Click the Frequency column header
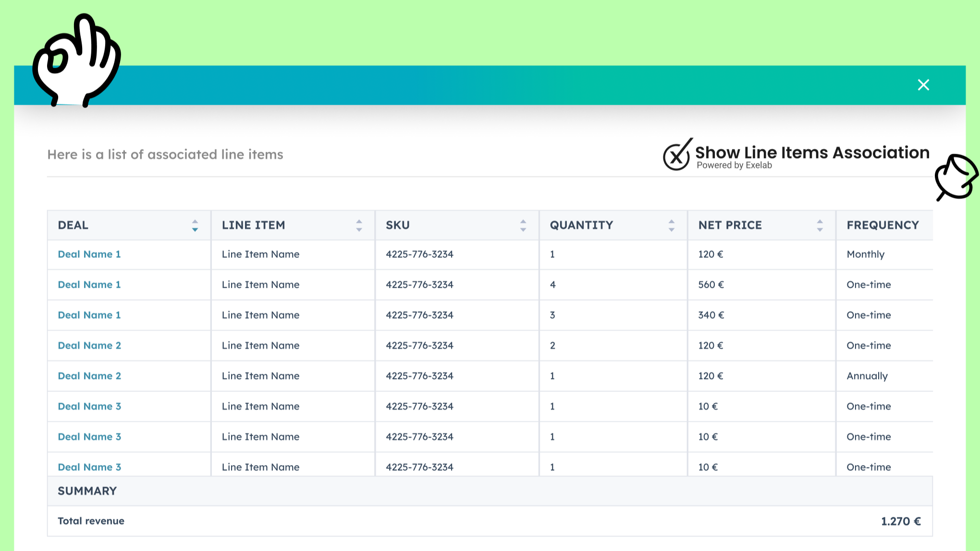Viewport: 980px width, 551px height. click(x=882, y=225)
